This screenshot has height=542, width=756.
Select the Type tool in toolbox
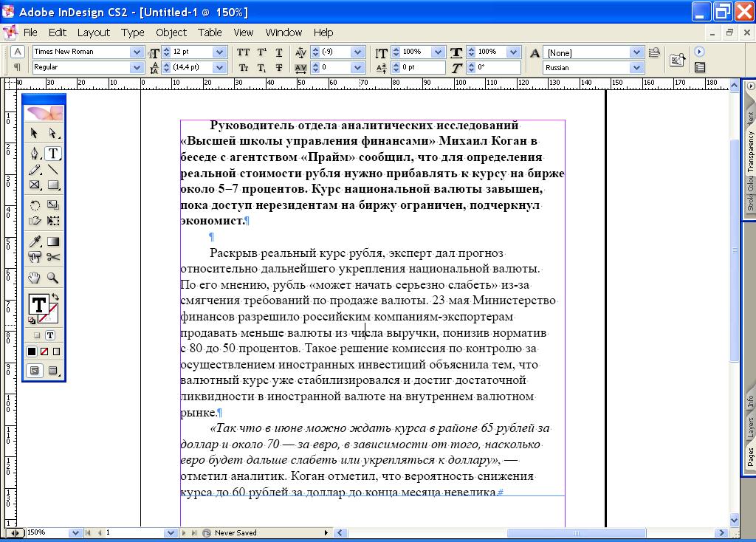(x=52, y=154)
